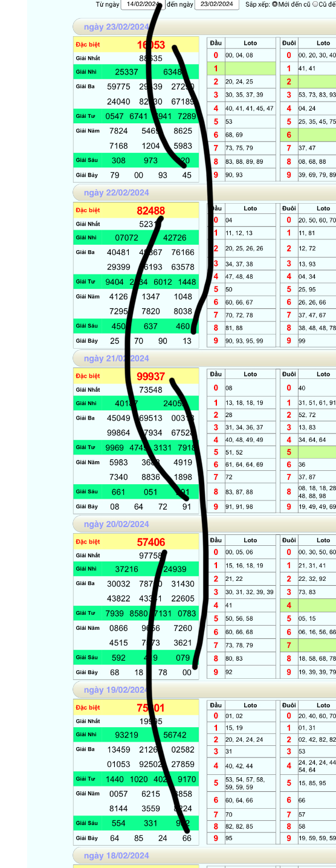Click Loto cell '20, 24, 24, 24'
The width and height of the screenshot is (336, 868).
[250, 739]
